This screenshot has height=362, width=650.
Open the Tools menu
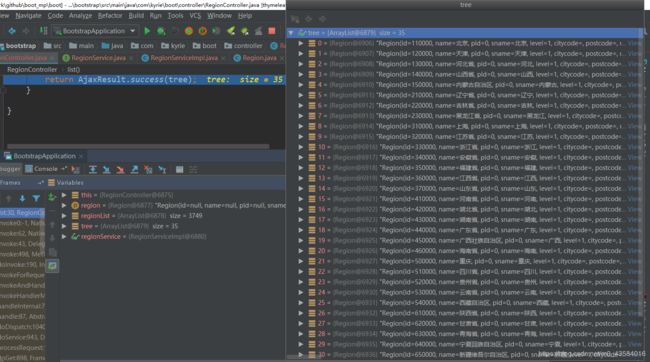pos(175,16)
